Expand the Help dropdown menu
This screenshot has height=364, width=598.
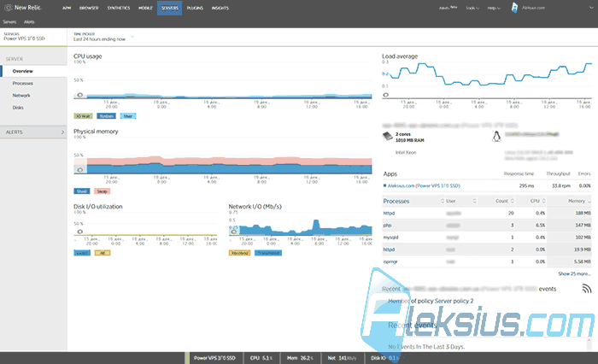click(494, 8)
